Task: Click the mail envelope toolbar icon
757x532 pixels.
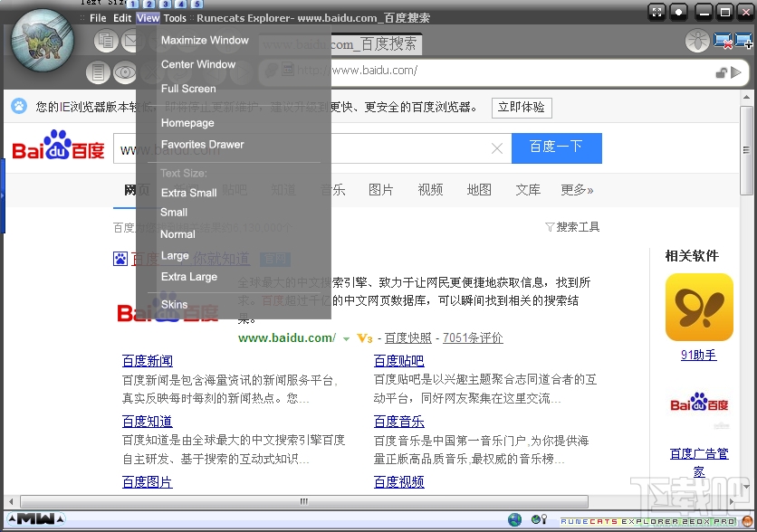Action: tap(129, 41)
